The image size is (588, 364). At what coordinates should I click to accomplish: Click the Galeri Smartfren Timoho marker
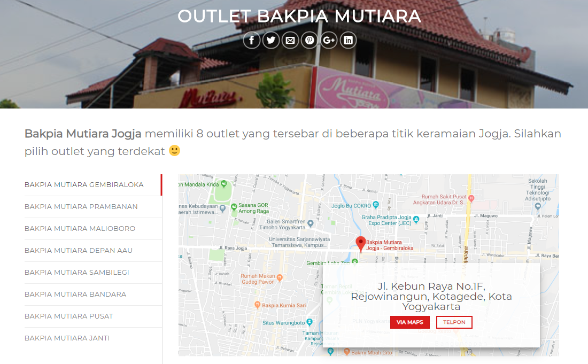311,224
